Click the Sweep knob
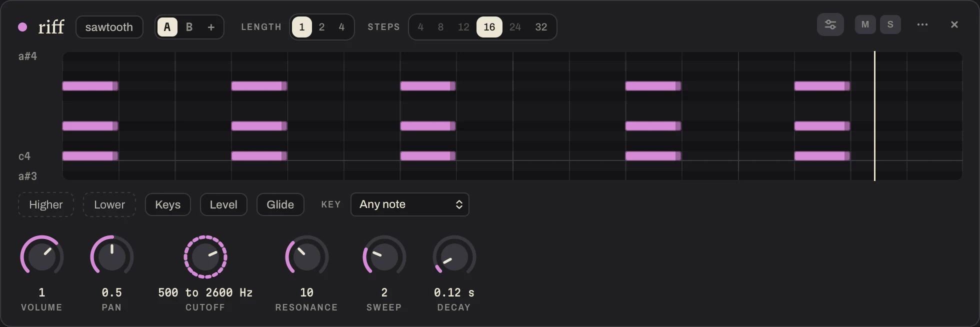The width and height of the screenshot is (980, 327). click(x=384, y=257)
